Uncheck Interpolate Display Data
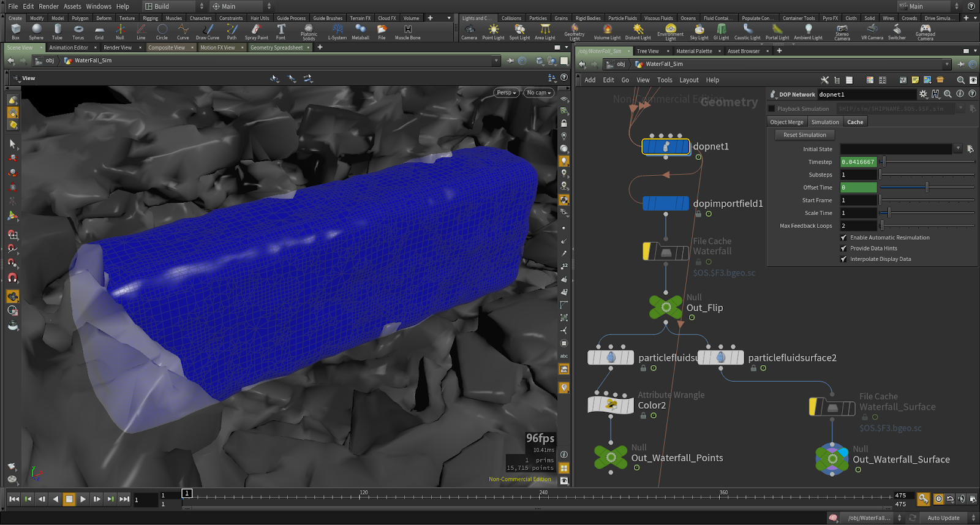The image size is (980, 525). [843, 259]
